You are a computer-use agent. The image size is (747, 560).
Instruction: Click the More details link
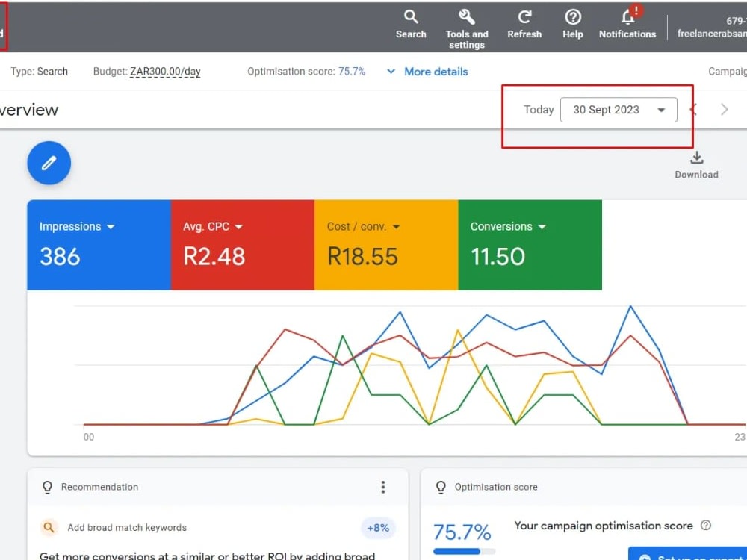pyautogui.click(x=436, y=72)
